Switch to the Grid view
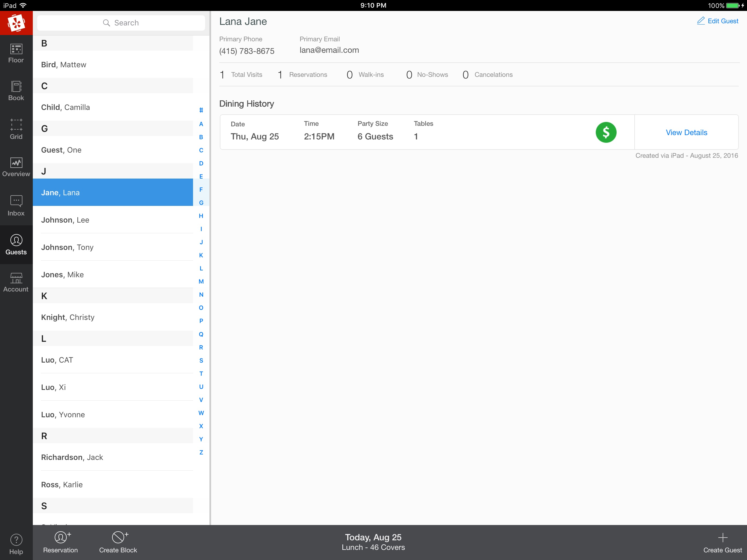 (x=16, y=129)
